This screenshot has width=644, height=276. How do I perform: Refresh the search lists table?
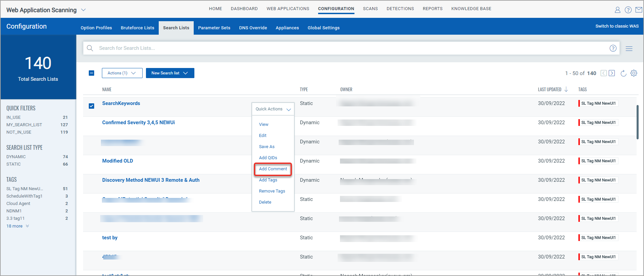point(623,73)
